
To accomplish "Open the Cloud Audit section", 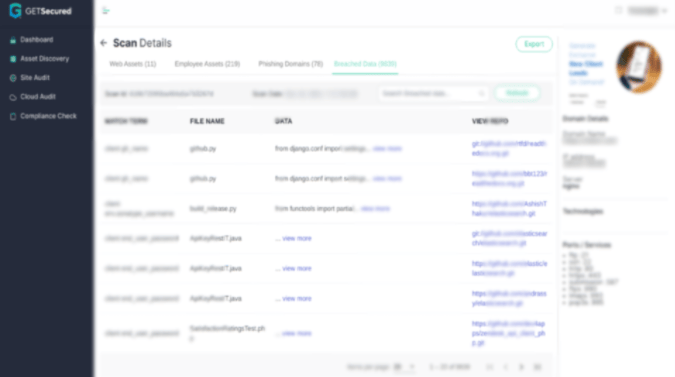I will 37,97.
